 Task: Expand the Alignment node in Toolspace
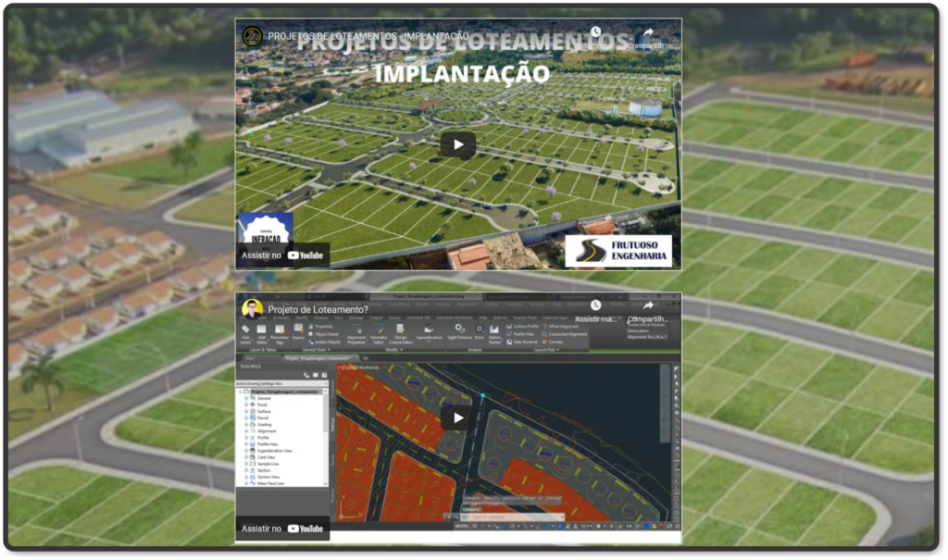tap(245, 431)
